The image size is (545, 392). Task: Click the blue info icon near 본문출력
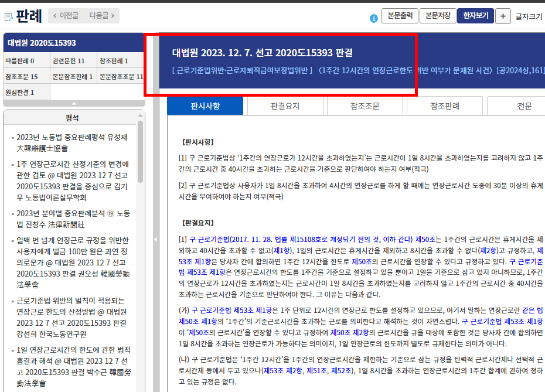[374, 16]
